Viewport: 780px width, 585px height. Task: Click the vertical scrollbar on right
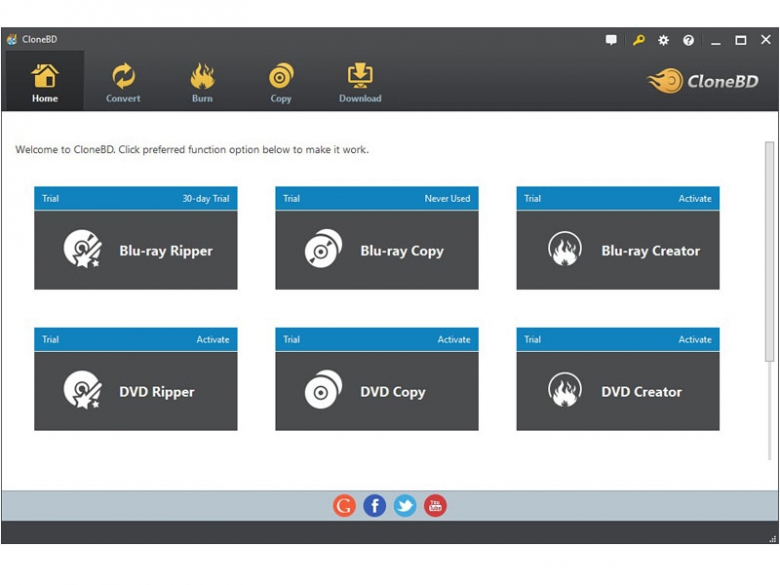pyautogui.click(x=769, y=250)
